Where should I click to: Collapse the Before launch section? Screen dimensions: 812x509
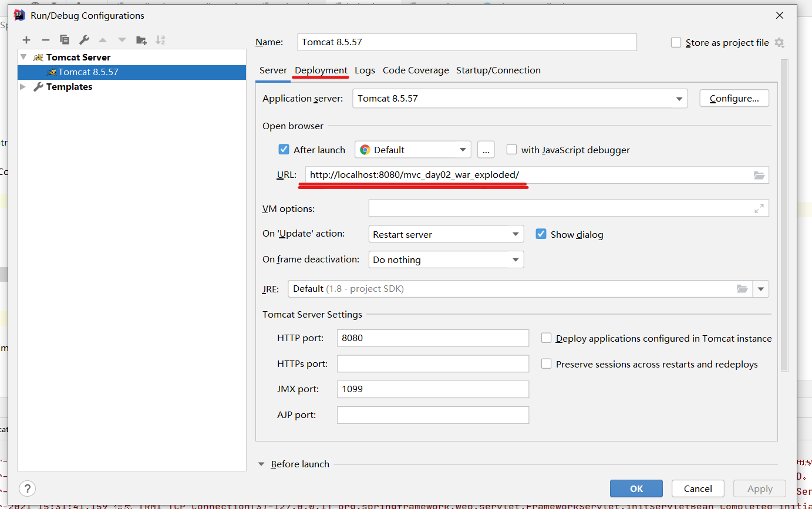(262, 464)
